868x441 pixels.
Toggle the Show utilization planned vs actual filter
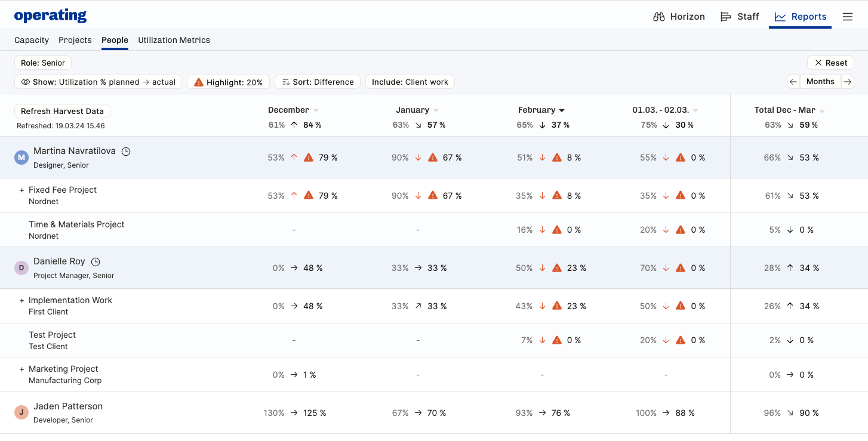[98, 82]
